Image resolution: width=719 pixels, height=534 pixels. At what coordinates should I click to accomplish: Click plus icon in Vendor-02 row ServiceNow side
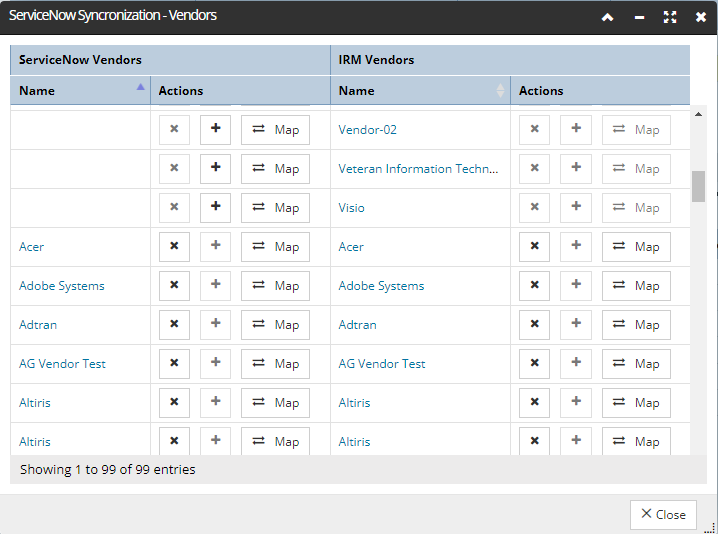216,130
